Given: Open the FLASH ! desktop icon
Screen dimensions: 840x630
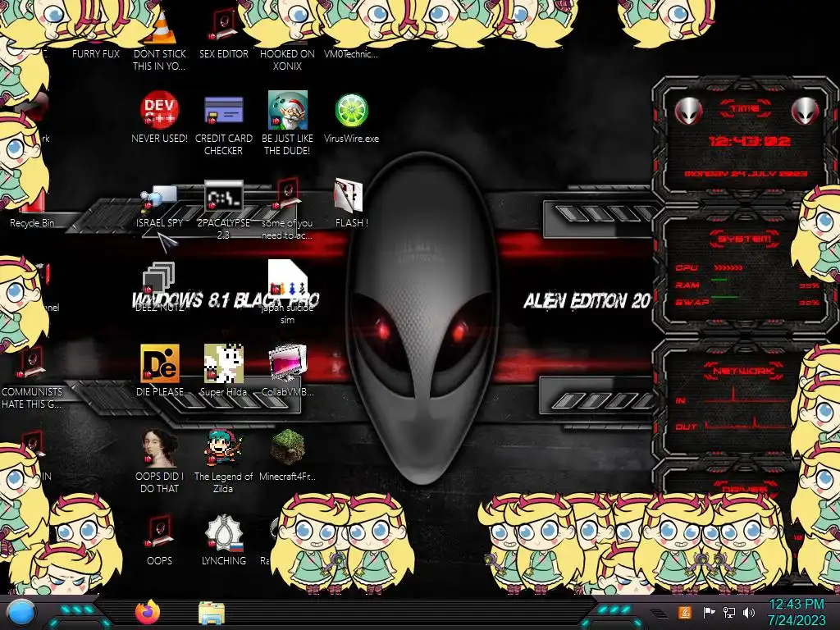Looking at the screenshot, I should [x=349, y=195].
